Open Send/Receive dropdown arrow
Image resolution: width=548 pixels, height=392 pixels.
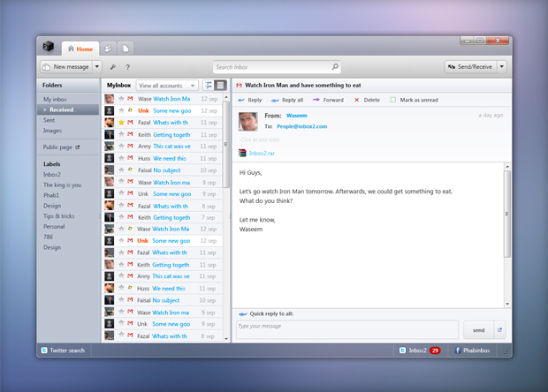pyautogui.click(x=502, y=67)
